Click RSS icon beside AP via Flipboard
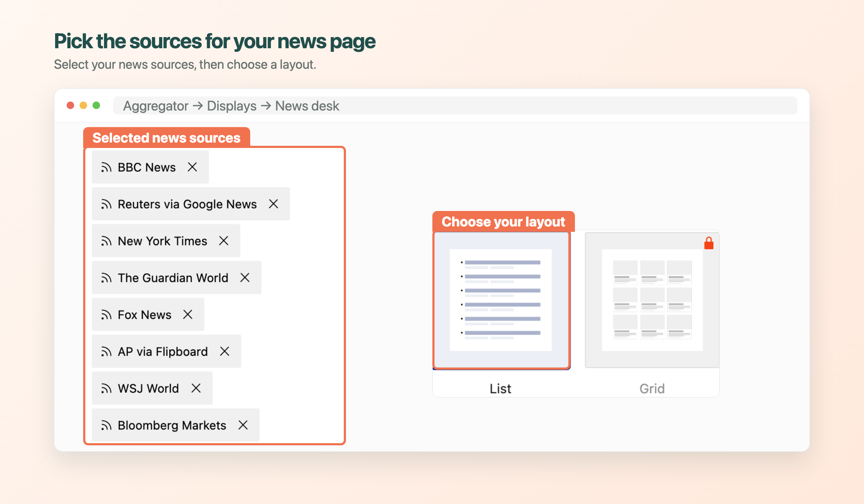 pyautogui.click(x=106, y=352)
